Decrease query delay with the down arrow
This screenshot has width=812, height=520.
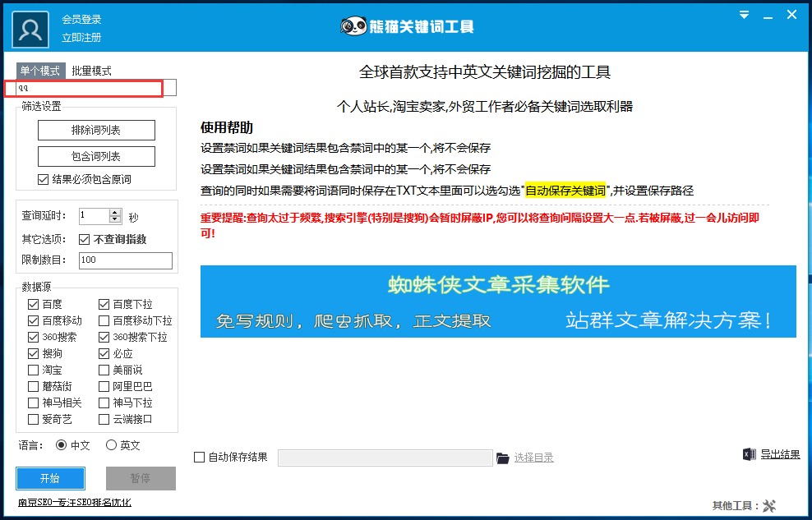[115, 220]
